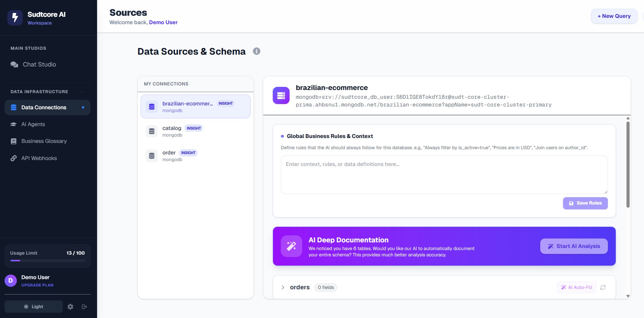Image resolution: width=644 pixels, height=318 pixels.
Task: Click the logout icon in sidebar footer
Action: [84, 307]
